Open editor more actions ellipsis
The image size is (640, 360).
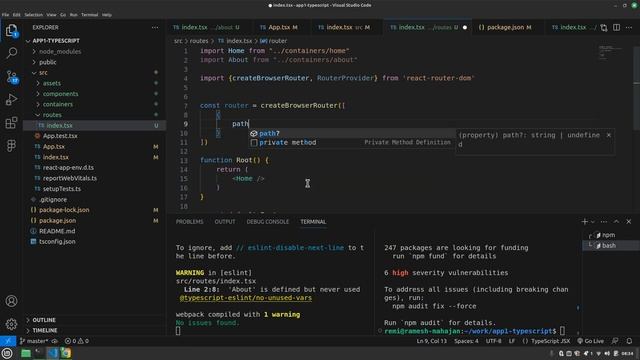(629, 27)
